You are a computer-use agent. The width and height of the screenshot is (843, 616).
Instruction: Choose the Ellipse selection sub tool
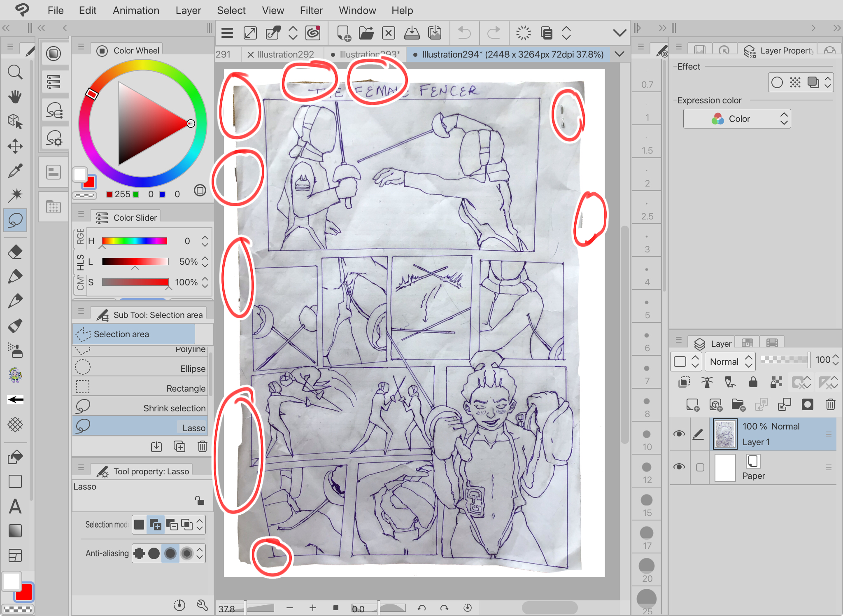pyautogui.click(x=140, y=368)
